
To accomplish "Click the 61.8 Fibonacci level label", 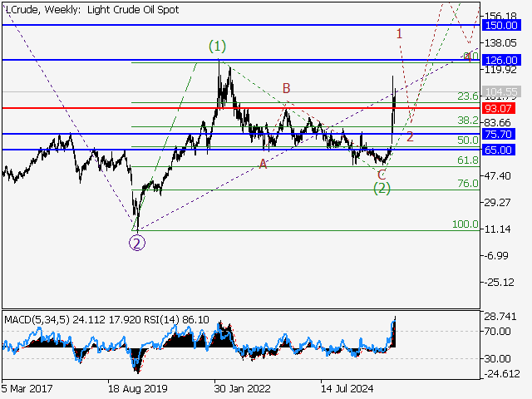I will pos(468,160).
